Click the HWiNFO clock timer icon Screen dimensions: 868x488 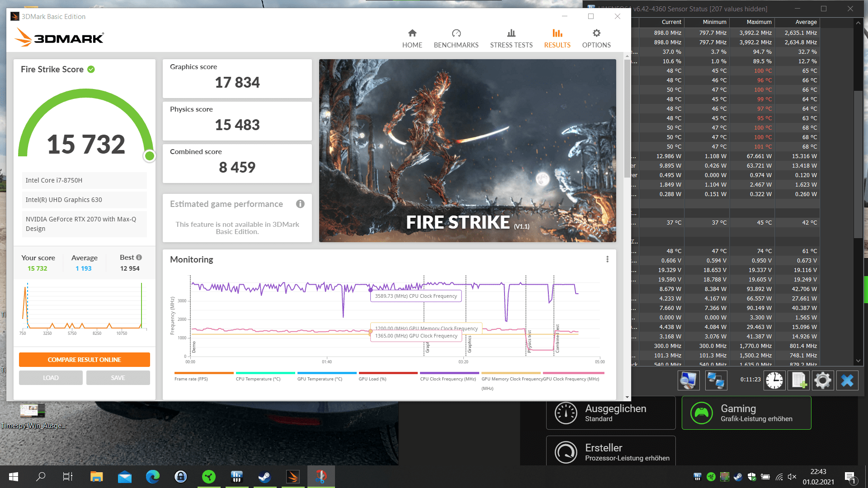pos(774,380)
